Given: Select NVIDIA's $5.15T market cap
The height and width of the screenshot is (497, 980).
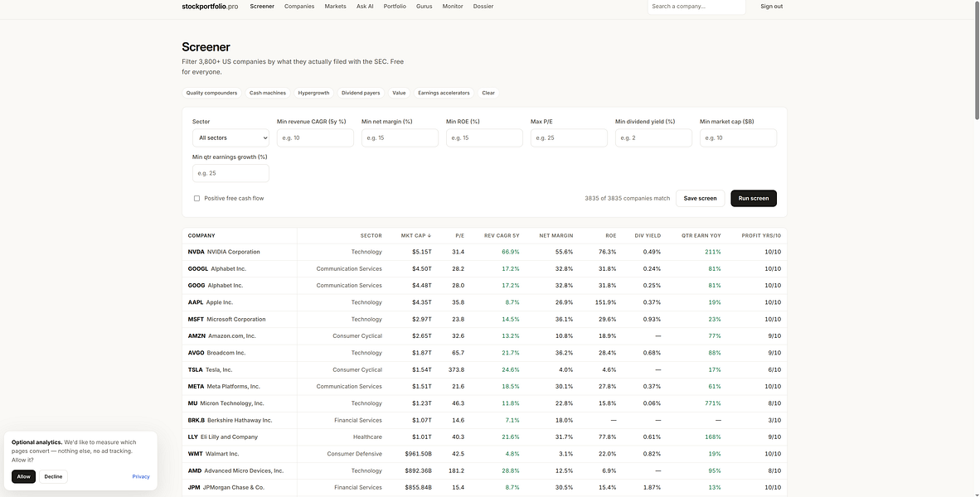Looking at the screenshot, I should [422, 253].
